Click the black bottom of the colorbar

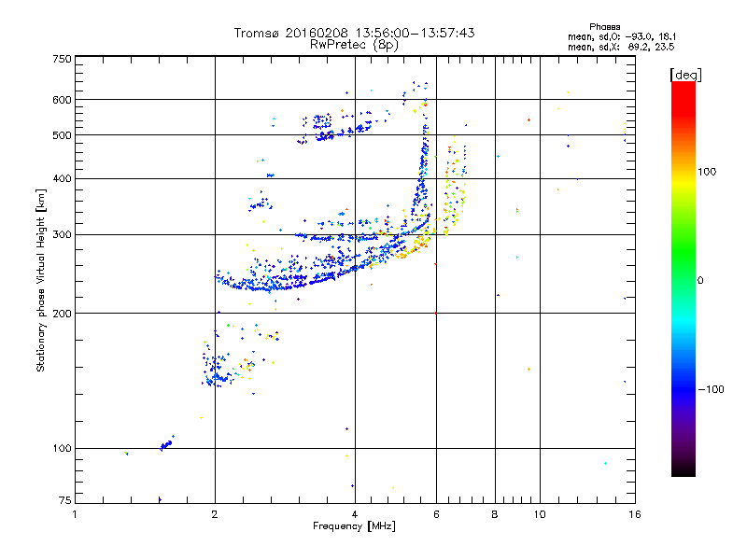684,469
